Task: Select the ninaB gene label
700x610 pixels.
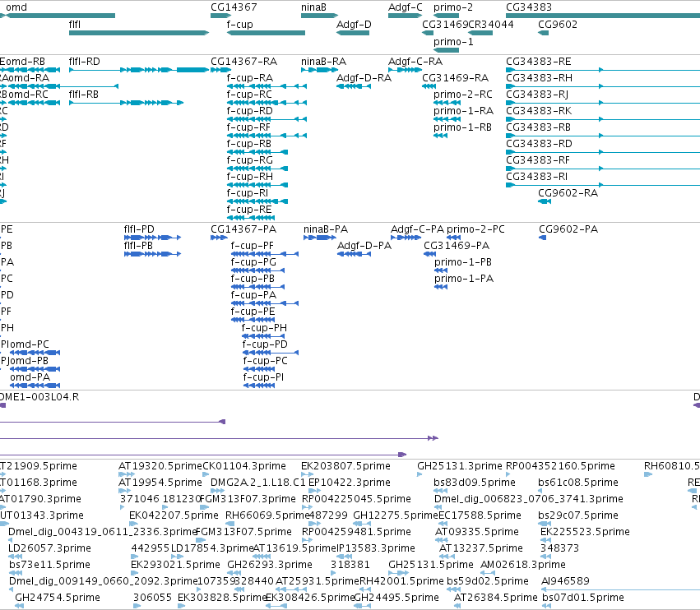Action: (313, 7)
